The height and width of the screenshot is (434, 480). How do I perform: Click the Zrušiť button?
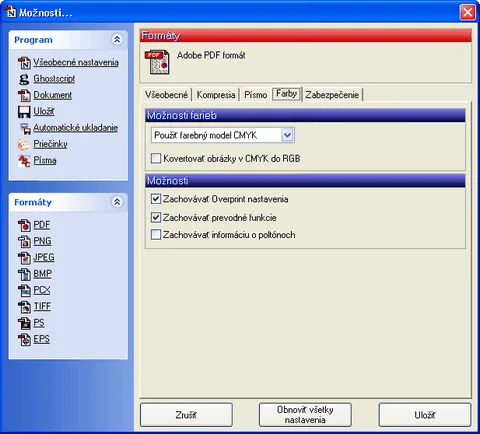pos(186,415)
